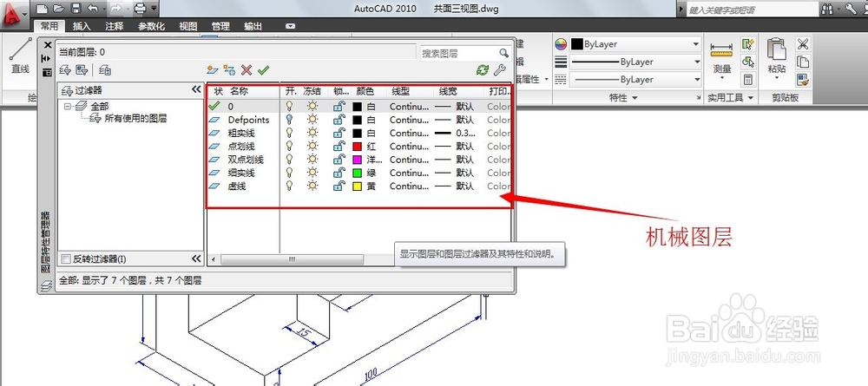Click the 粘贴 paste button
This screenshot has height=386, width=868.
[x=777, y=59]
